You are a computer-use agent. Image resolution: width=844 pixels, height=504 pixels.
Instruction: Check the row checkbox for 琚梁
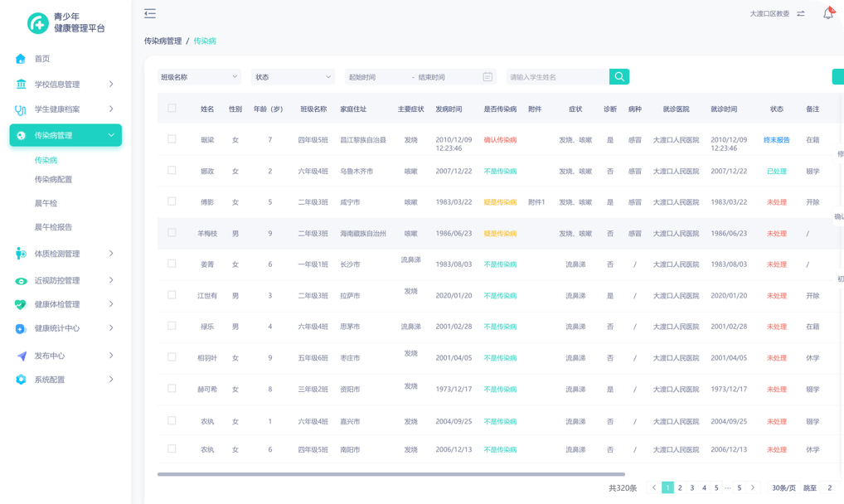pyautogui.click(x=172, y=139)
